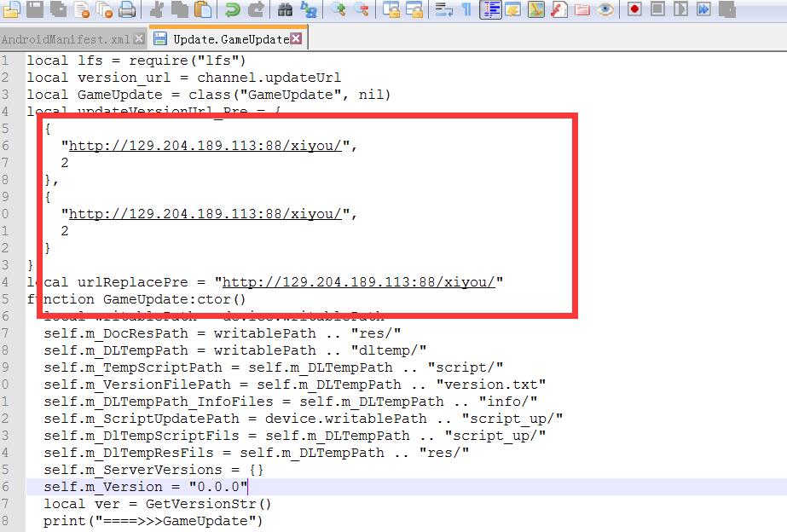Viewport: 787px width, 532px height.
Task: Switch to the AndroidManifest.xml tab
Action: 66,39
